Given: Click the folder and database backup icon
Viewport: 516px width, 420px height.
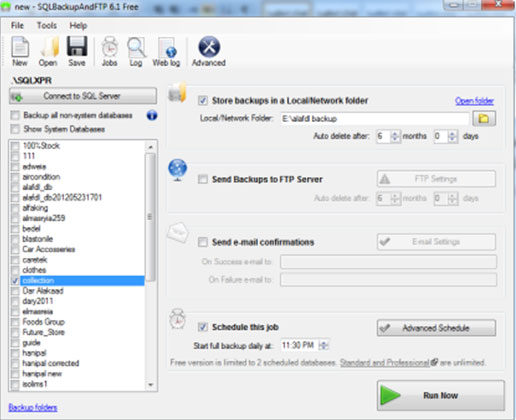Looking at the screenshot, I should pos(178,92).
